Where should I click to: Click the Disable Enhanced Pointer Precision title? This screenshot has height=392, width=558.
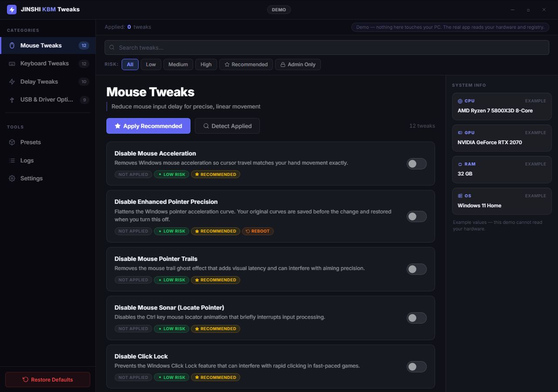[166, 202]
